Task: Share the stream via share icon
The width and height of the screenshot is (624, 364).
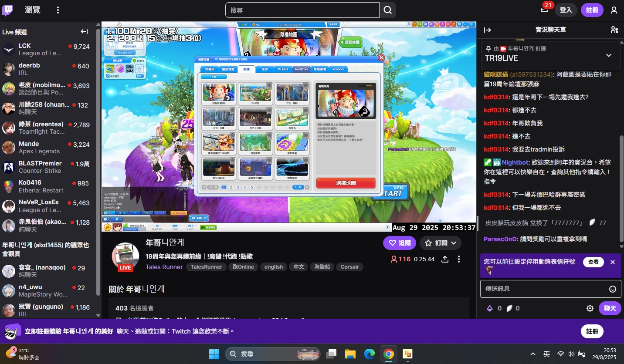Action: 445,259
